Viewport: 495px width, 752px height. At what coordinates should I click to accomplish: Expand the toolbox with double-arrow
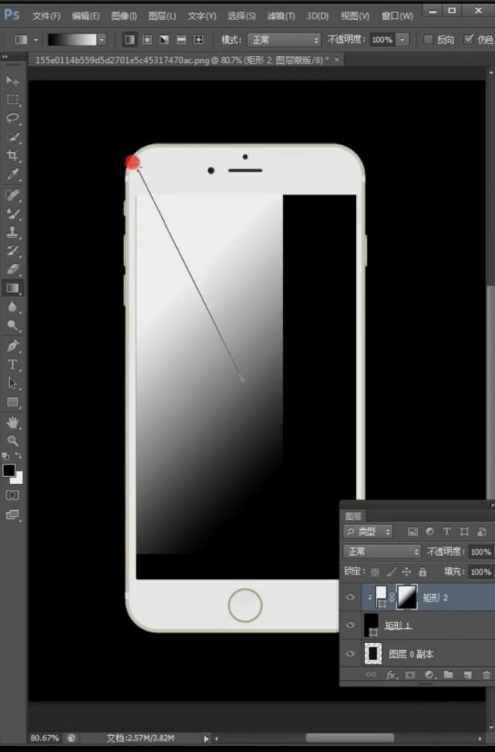(5, 57)
